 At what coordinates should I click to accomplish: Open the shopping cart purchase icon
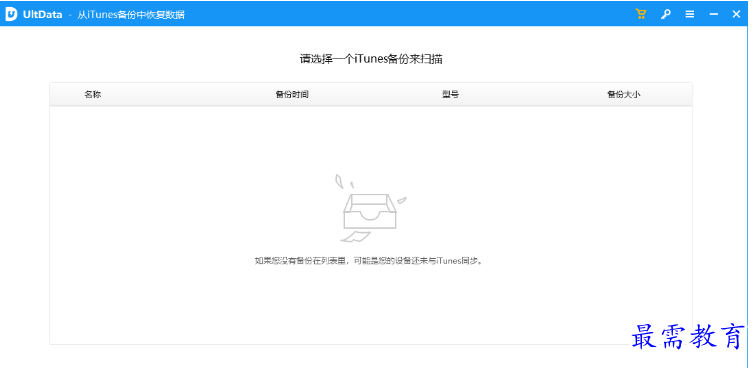click(641, 14)
